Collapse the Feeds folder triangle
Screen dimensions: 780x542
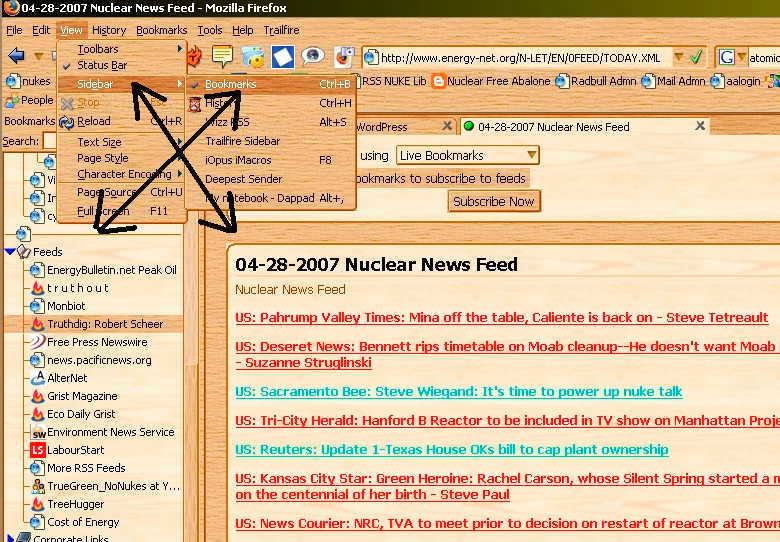pyautogui.click(x=9, y=252)
